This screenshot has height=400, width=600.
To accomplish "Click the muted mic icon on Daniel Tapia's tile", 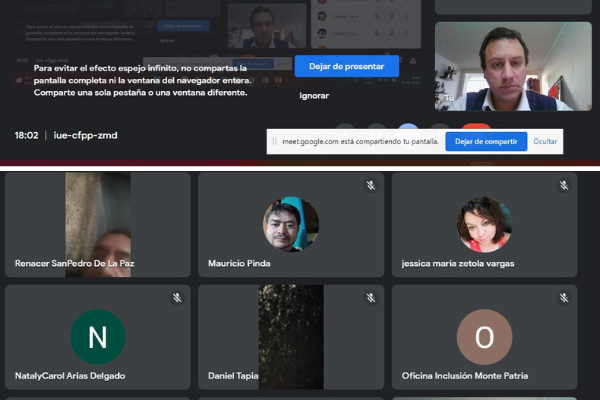I will (x=370, y=298).
